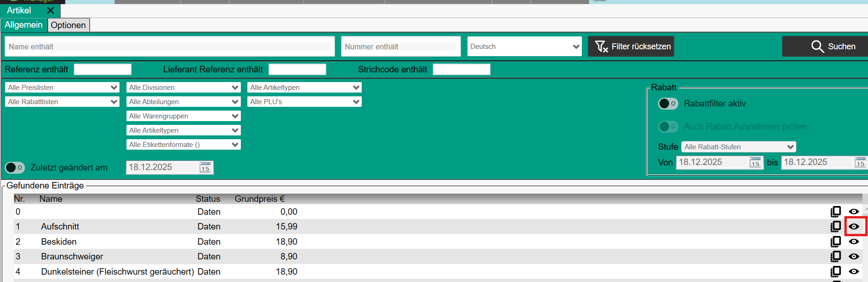The width and height of the screenshot is (868, 282).
Task: Open the Alle Preislisten dropdown
Action: (62, 88)
